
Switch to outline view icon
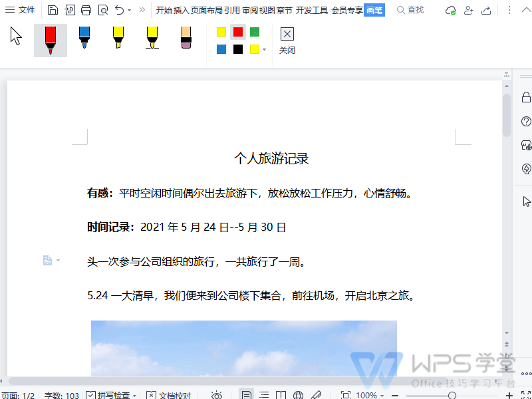click(x=264, y=395)
